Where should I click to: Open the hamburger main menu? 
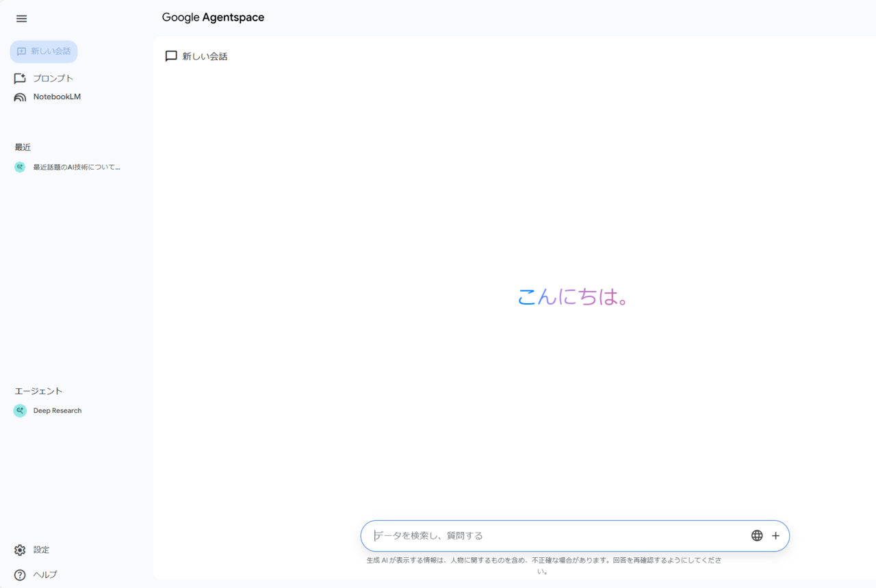coord(21,18)
